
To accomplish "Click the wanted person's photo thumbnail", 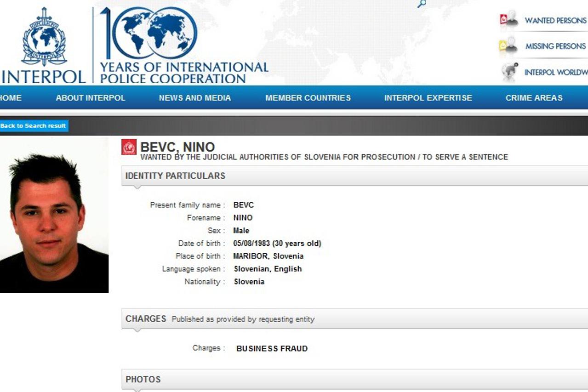I will click(54, 215).
